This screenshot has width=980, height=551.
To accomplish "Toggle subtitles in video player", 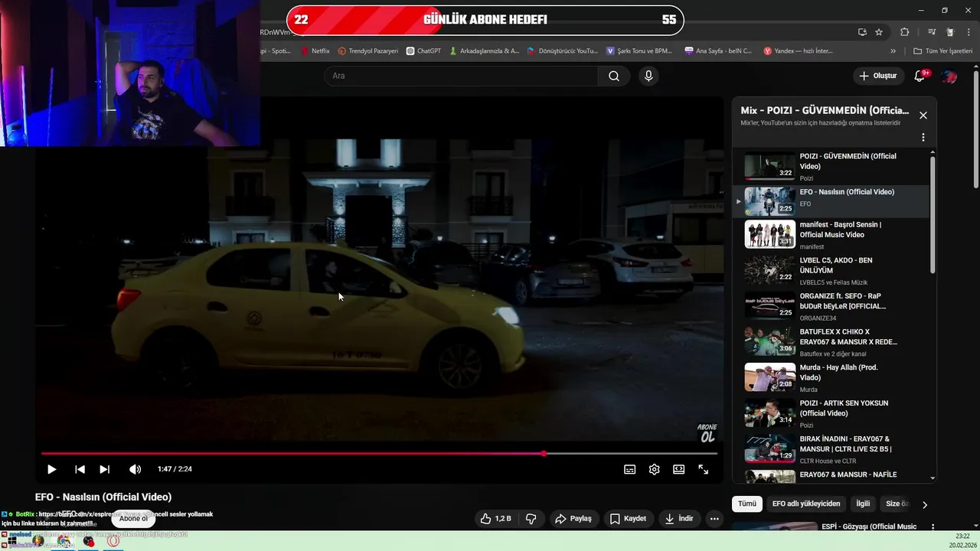I will [629, 469].
